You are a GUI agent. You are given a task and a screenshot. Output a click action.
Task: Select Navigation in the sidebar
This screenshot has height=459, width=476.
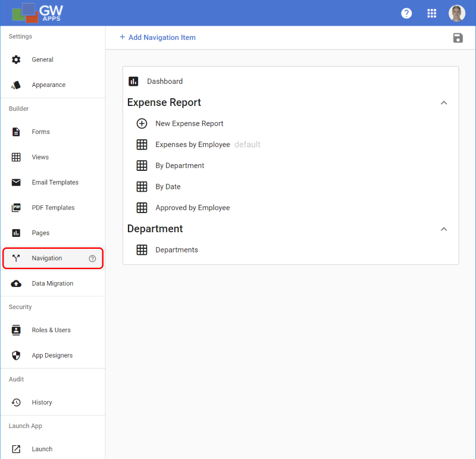click(53, 258)
